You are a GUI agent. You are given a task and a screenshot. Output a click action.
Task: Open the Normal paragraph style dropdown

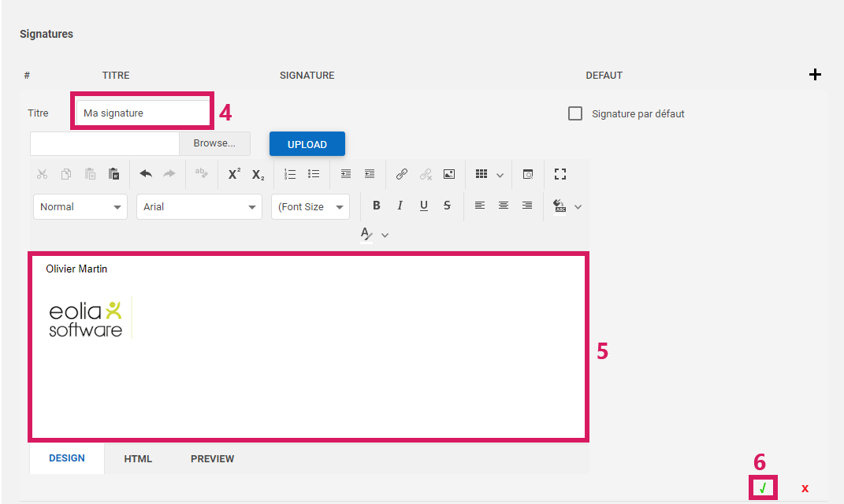[x=80, y=206]
